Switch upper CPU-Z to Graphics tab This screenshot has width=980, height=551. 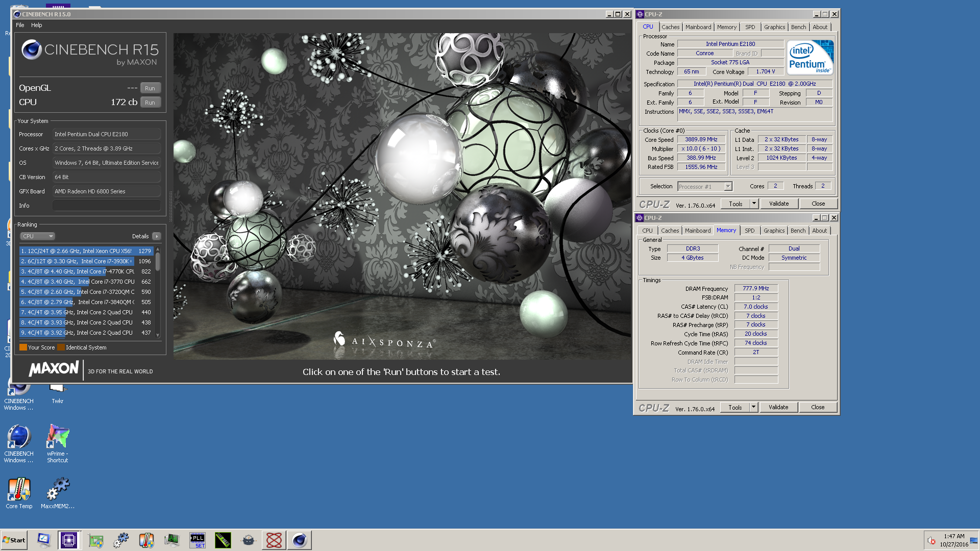(774, 27)
